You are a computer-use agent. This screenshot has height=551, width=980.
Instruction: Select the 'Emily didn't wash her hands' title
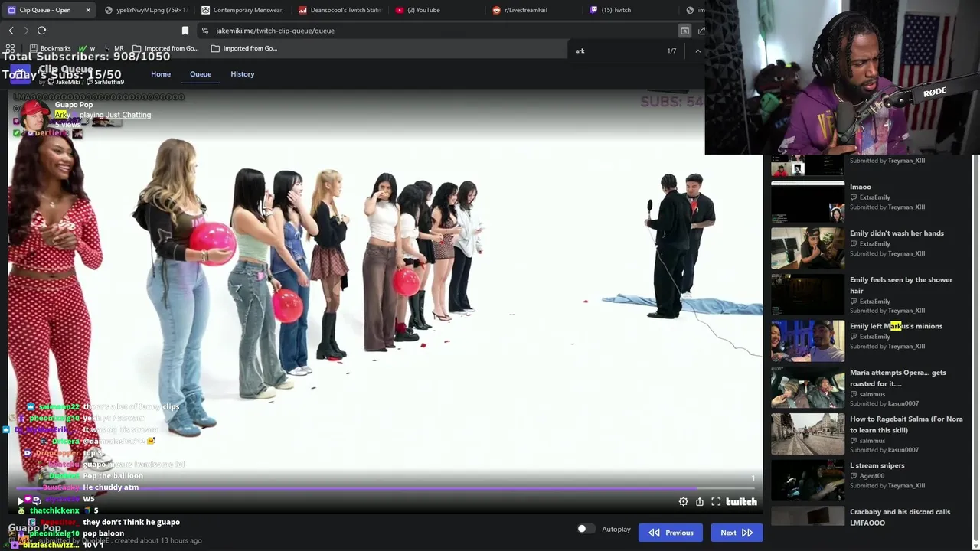click(x=897, y=233)
